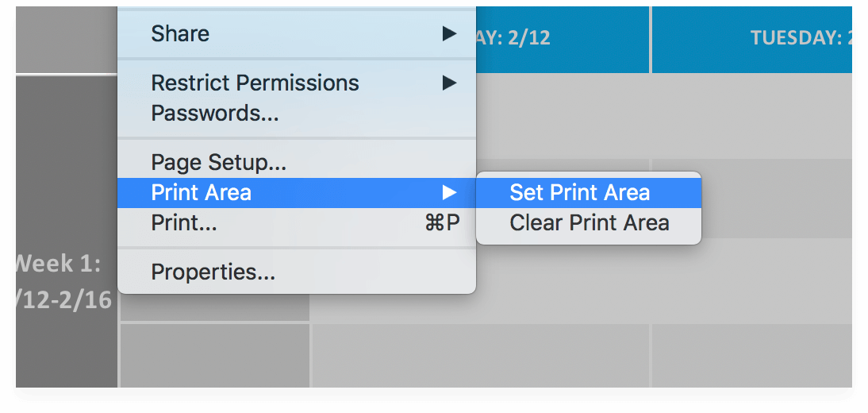Click the Week 1: 2/12-2/16 cell
The width and height of the screenshot is (868, 413).
pos(65,282)
